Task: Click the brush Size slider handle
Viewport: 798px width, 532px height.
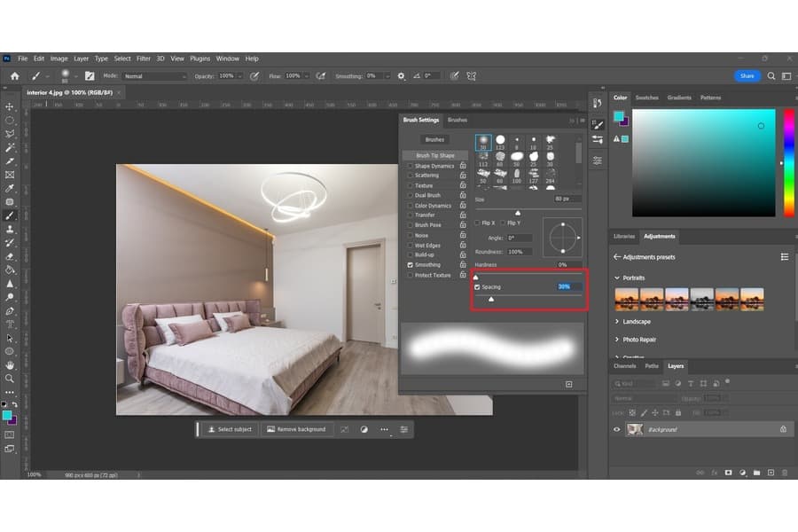Action: (x=518, y=213)
